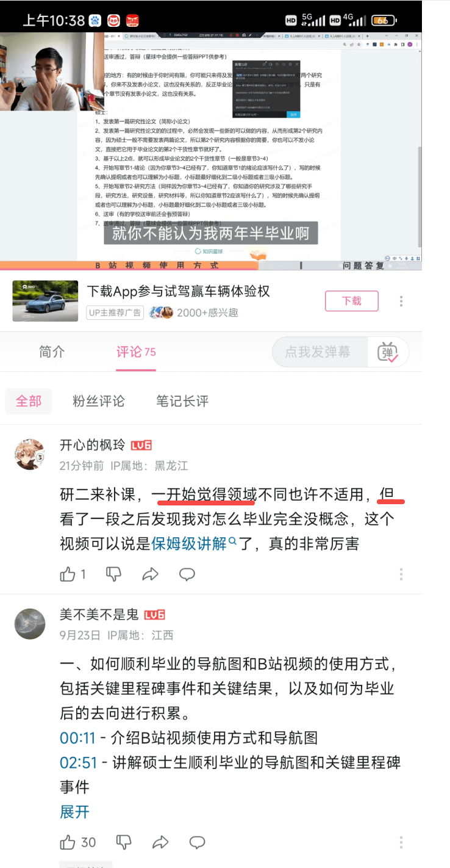Open the 保姆级讲解 search keyword link
Viewport: 450px width, 868px height.
189,543
